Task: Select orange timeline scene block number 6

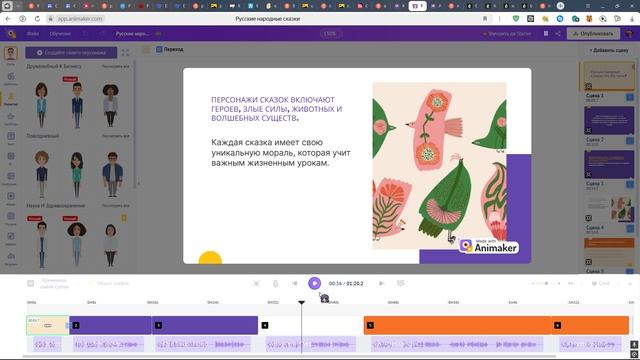Action: (590, 325)
